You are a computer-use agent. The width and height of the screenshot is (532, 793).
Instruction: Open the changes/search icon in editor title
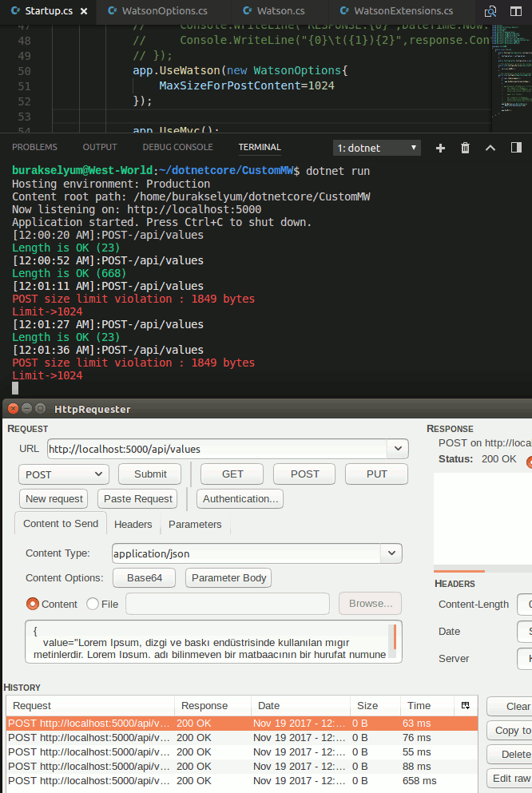[491, 11]
